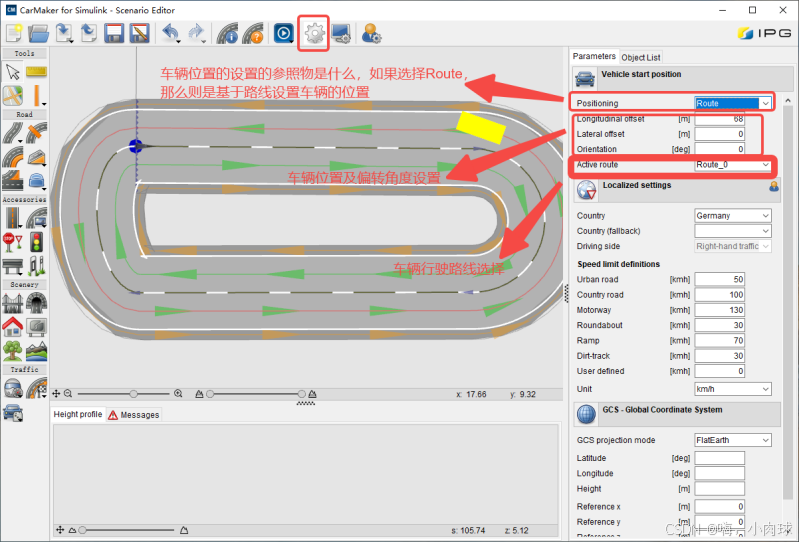
Task: Select the tree scenery tool
Action: click(13, 351)
